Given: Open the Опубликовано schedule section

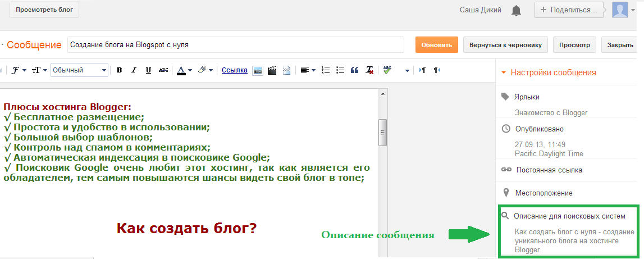Looking at the screenshot, I should [x=539, y=129].
